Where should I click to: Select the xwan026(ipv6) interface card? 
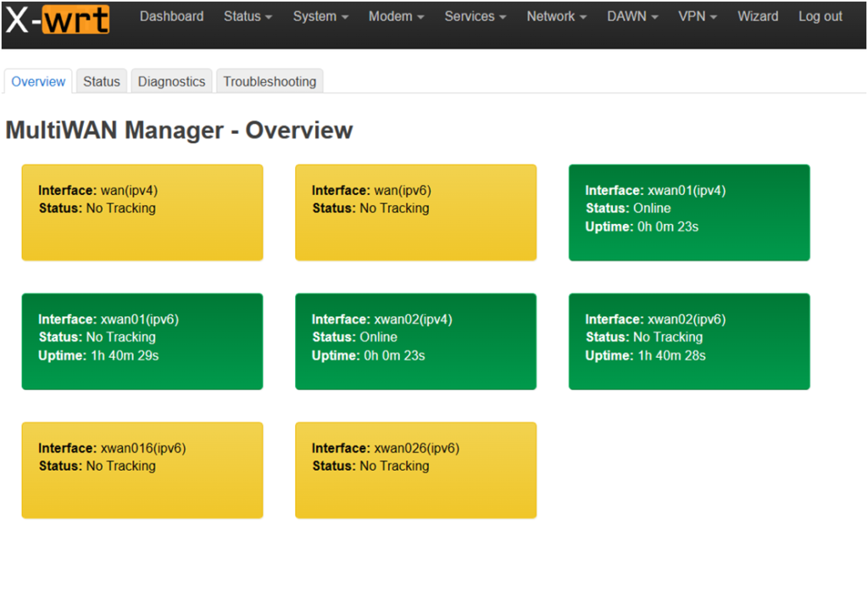[415, 471]
